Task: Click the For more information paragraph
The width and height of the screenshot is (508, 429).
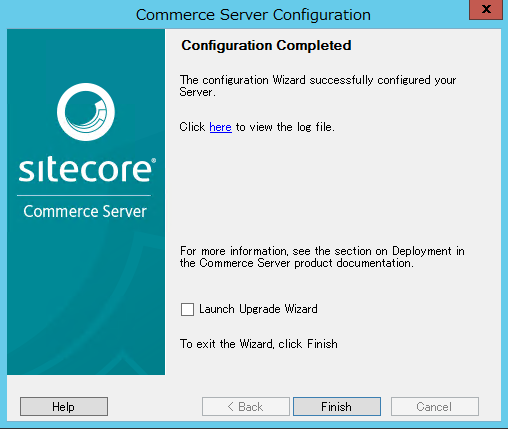Action: (322, 257)
